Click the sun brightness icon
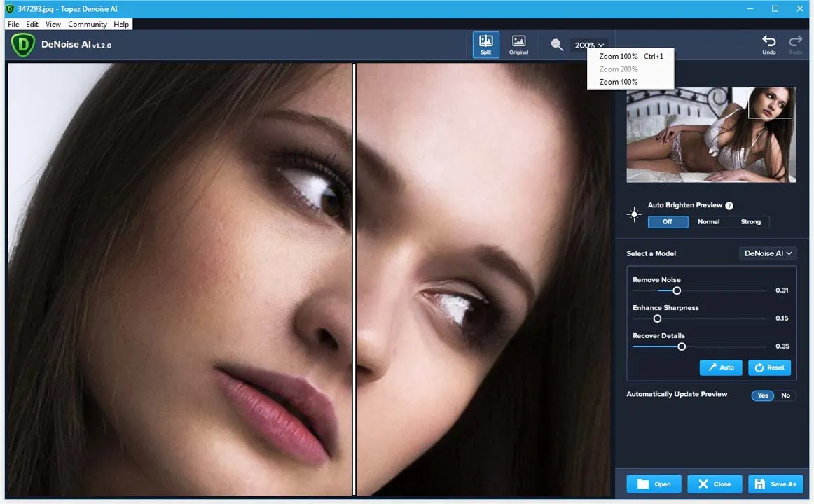This screenshot has height=504, width=814. coord(635,214)
